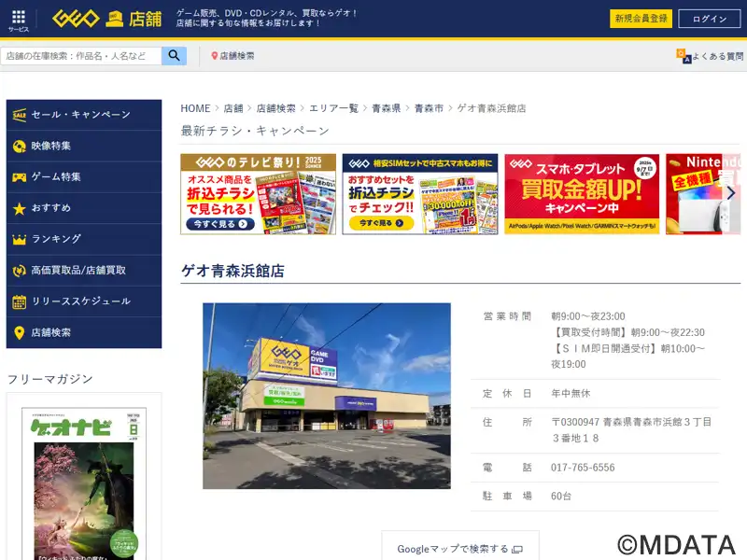Click the リリーススケジュール calendar icon
The image size is (747, 560).
19,301
